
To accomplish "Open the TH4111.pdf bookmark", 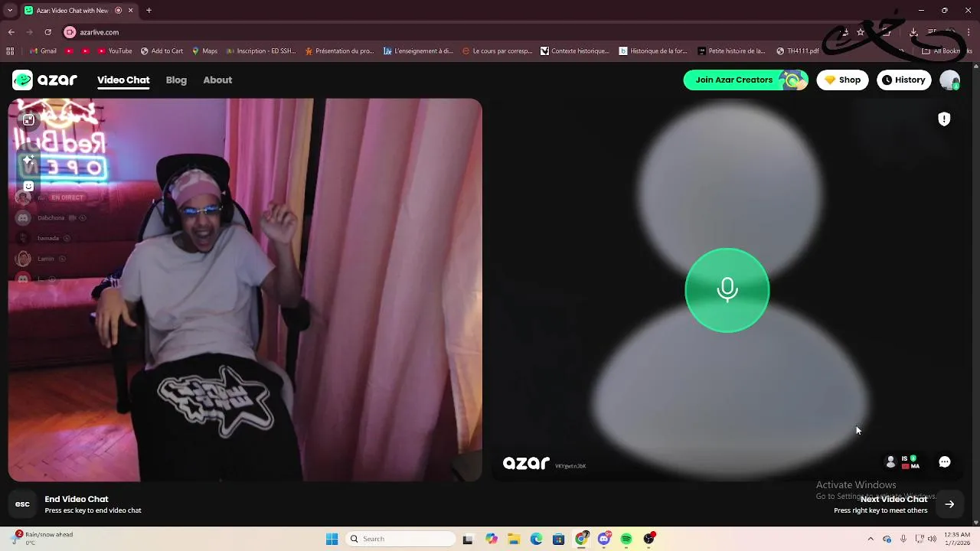I will pyautogui.click(x=798, y=51).
